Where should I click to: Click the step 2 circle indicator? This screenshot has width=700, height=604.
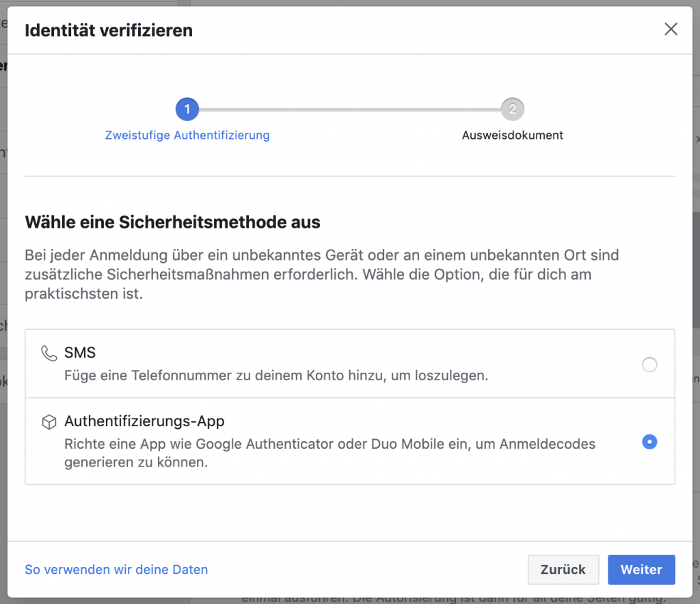point(512,109)
